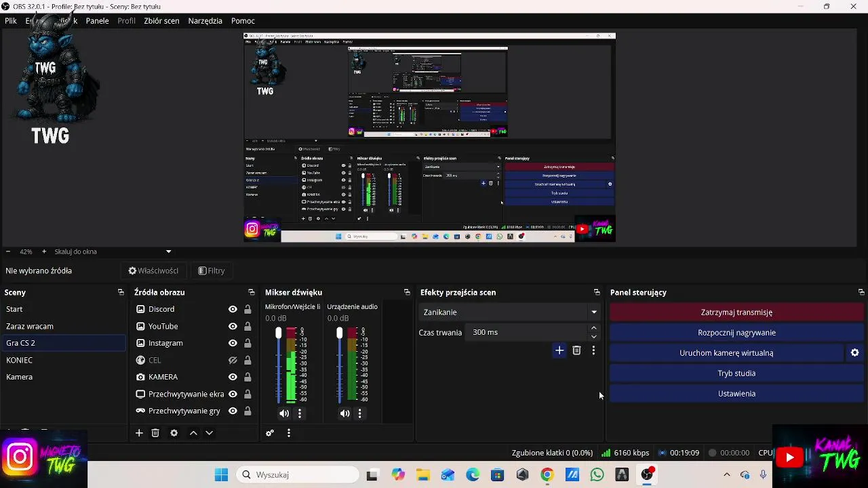The height and width of the screenshot is (488, 868).
Task: Remove the selected source with the trash icon
Action: (155, 433)
